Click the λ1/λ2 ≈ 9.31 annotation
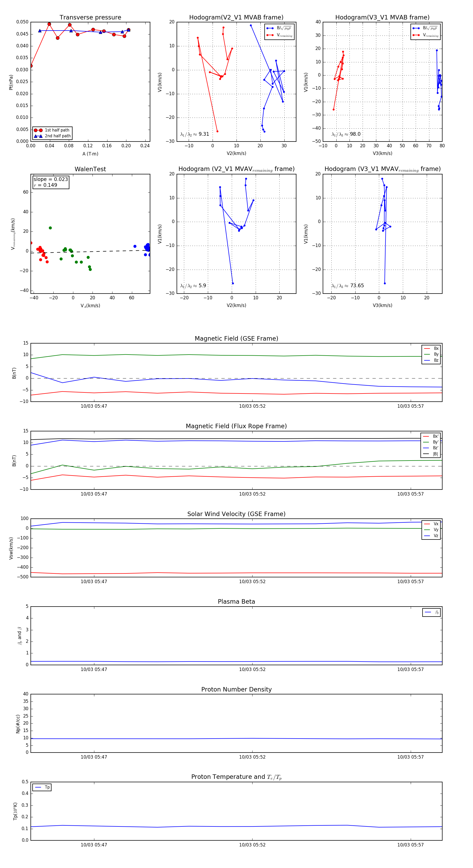Viewport: 473px width, 868px height. [194, 134]
